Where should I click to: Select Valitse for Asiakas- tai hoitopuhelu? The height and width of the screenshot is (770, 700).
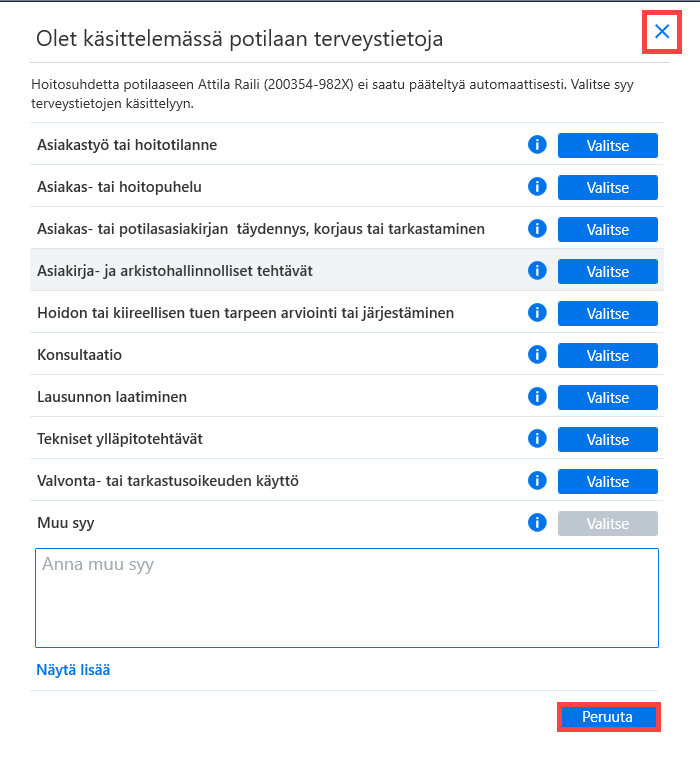click(608, 188)
